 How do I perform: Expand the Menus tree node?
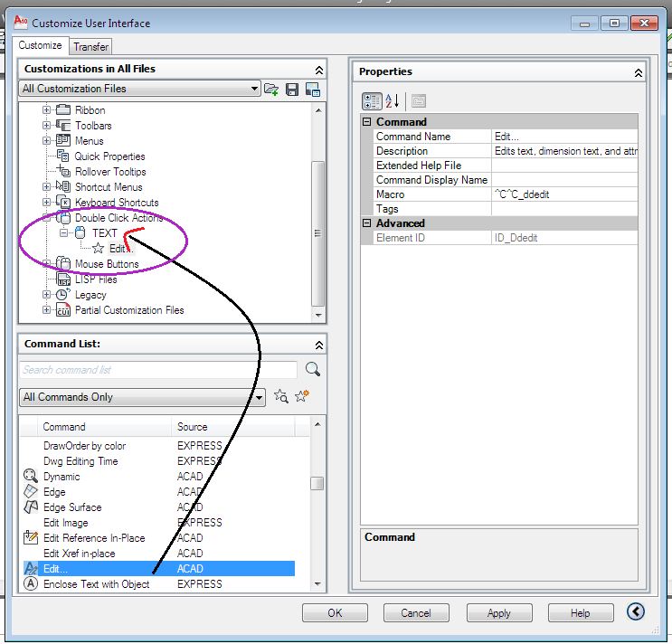point(46,140)
